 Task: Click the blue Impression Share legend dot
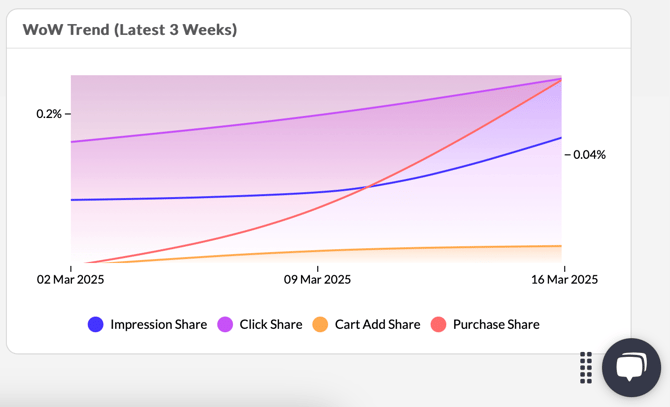tap(96, 324)
